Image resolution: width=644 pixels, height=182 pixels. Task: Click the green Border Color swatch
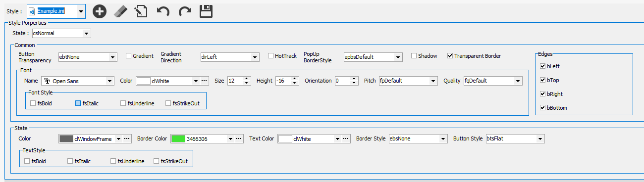click(x=178, y=139)
